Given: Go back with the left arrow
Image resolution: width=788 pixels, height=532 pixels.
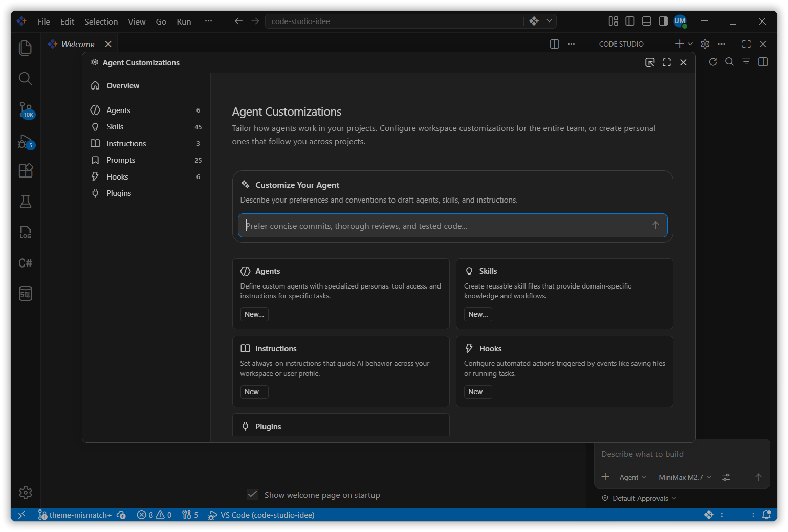Looking at the screenshot, I should point(238,21).
